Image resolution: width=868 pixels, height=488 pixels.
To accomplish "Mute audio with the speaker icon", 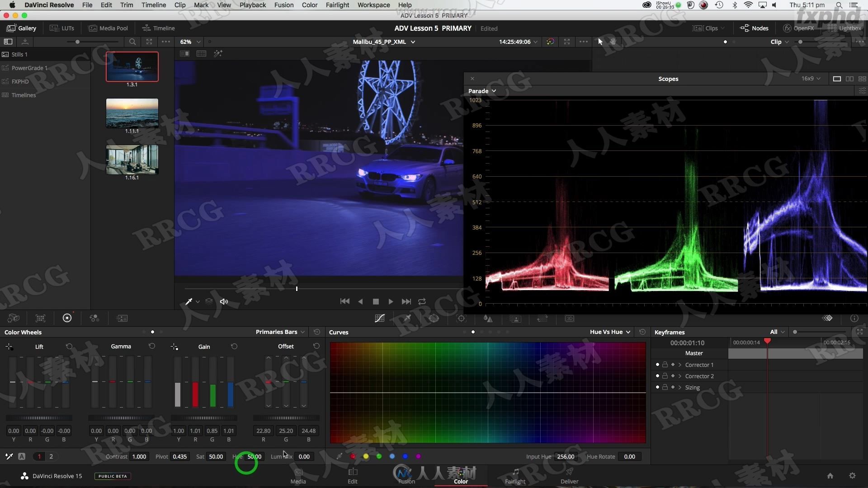I will (224, 301).
